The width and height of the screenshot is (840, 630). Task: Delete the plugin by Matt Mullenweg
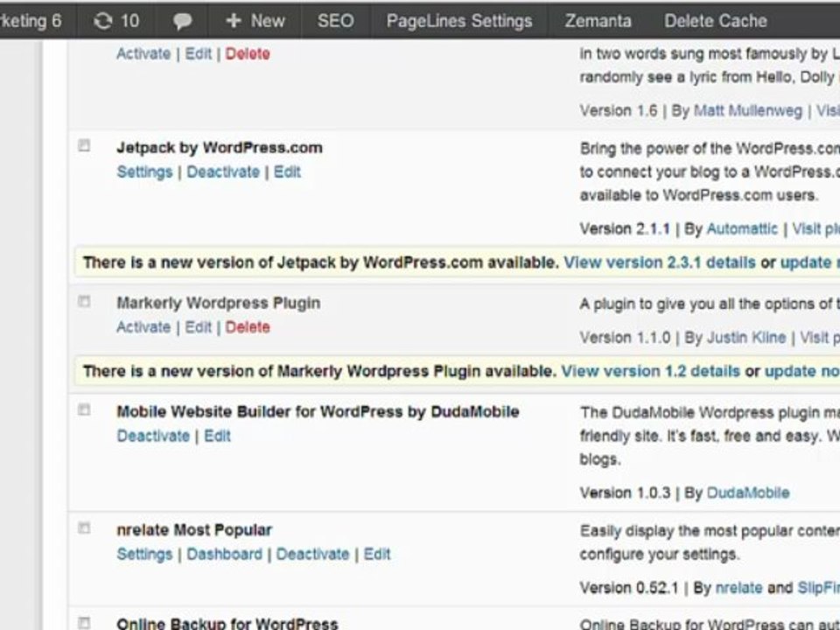point(248,53)
